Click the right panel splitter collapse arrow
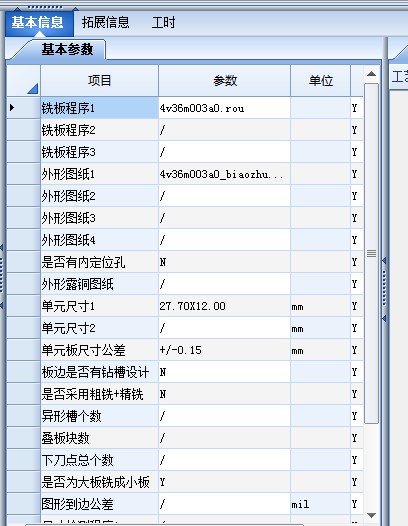 click(x=385, y=260)
